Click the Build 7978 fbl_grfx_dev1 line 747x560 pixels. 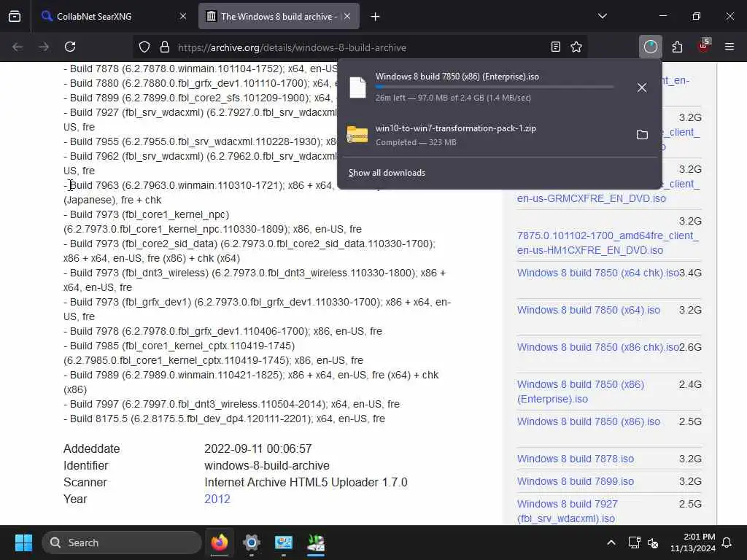(x=222, y=331)
